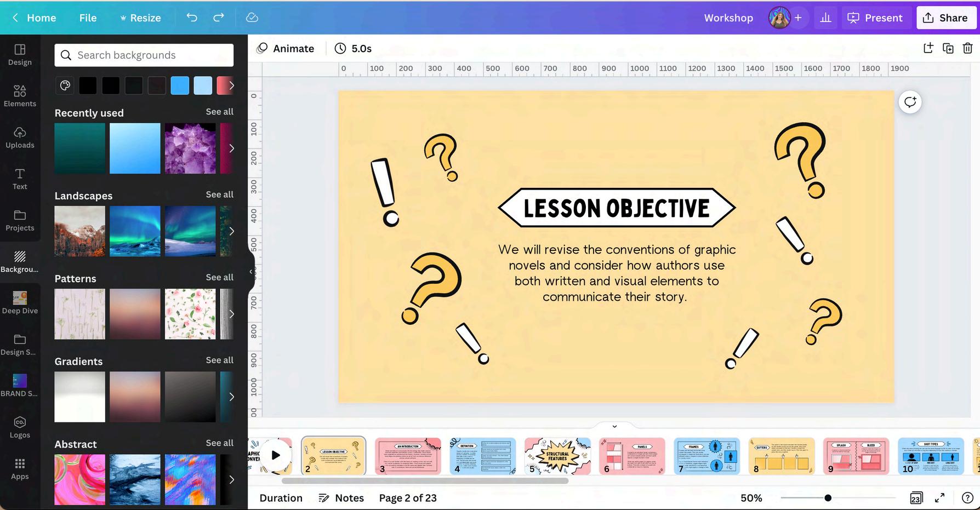Collapse the side panel with the arrow handle
The height and width of the screenshot is (510, 980).
click(x=251, y=271)
